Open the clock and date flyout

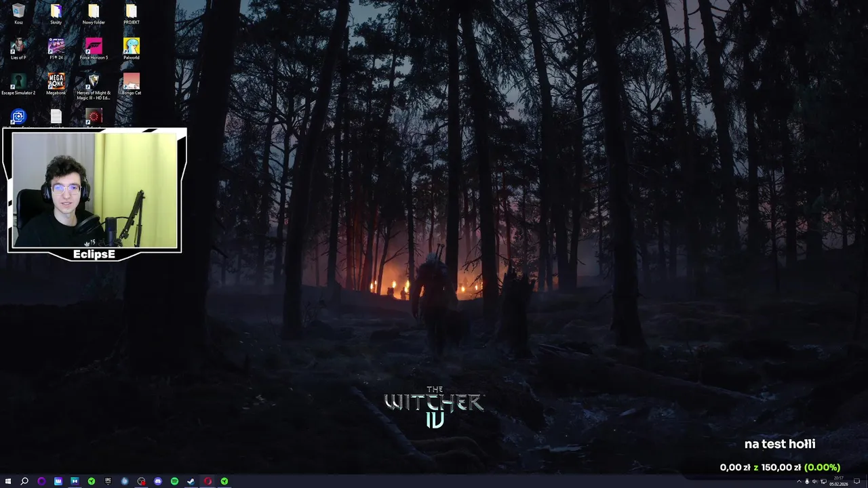pyautogui.click(x=839, y=481)
